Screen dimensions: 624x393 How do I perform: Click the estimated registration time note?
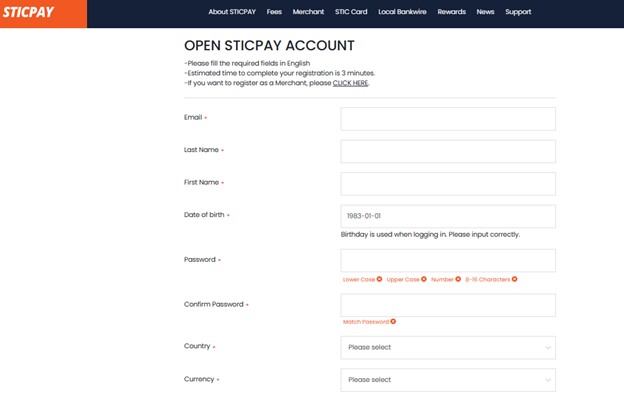[280, 73]
